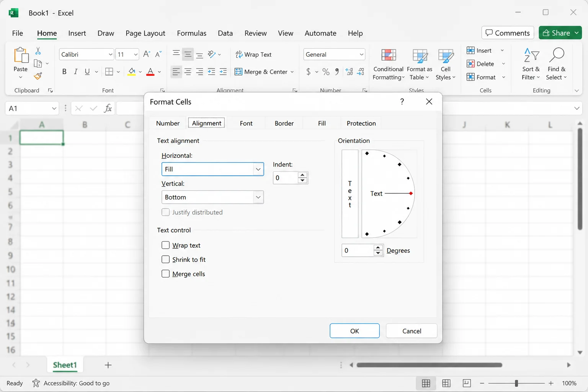This screenshot has width=588, height=392.
Task: Switch to Page Layout view icon
Action: tap(446, 383)
